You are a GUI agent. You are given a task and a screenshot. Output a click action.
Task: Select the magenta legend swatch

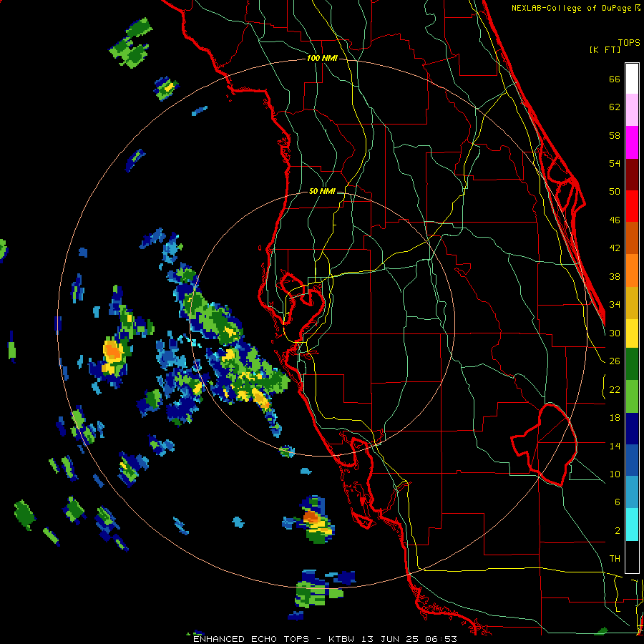[632, 142]
